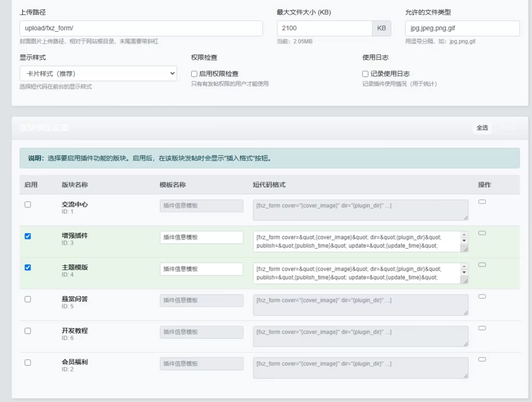
Task: Check the 交流中心 board enable checkbox
Action: pos(28,204)
